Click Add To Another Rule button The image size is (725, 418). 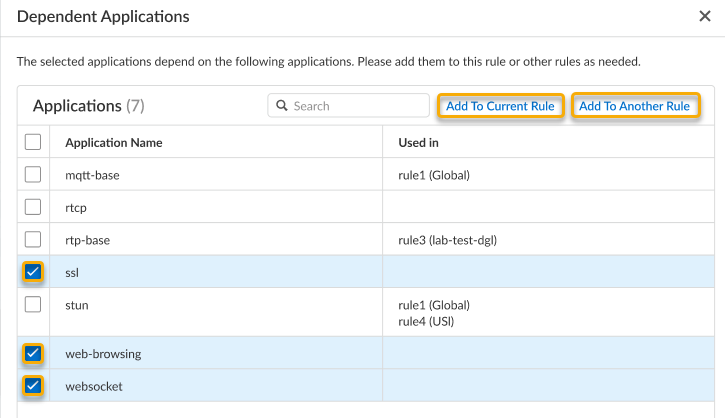coord(635,106)
